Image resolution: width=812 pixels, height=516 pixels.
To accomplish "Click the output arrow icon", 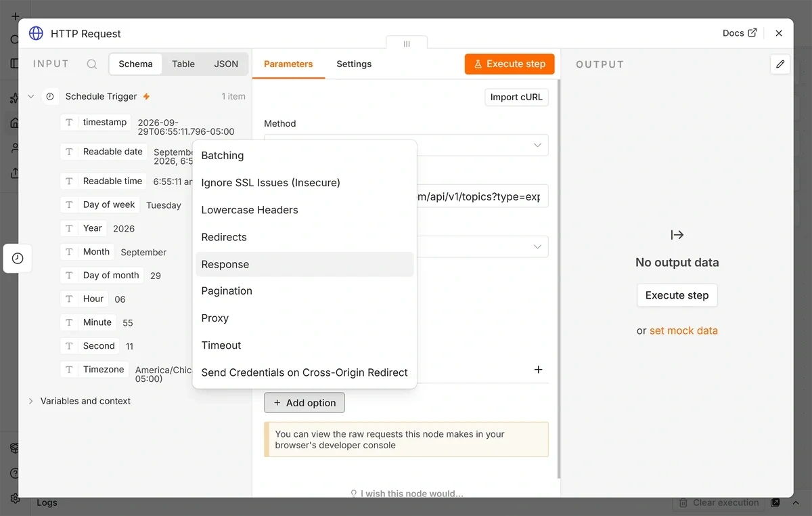I will 677,235.
